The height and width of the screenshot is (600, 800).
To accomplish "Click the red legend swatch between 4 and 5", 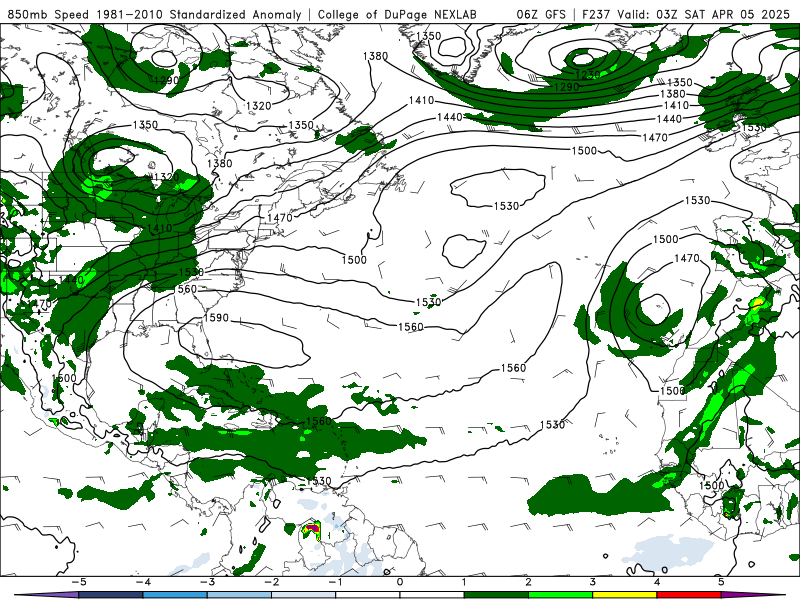I will coord(689,595).
